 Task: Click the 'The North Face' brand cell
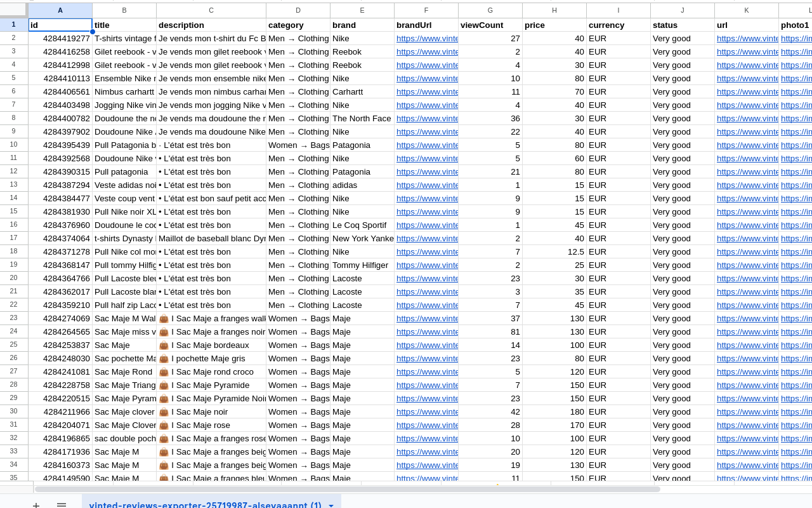point(362,118)
